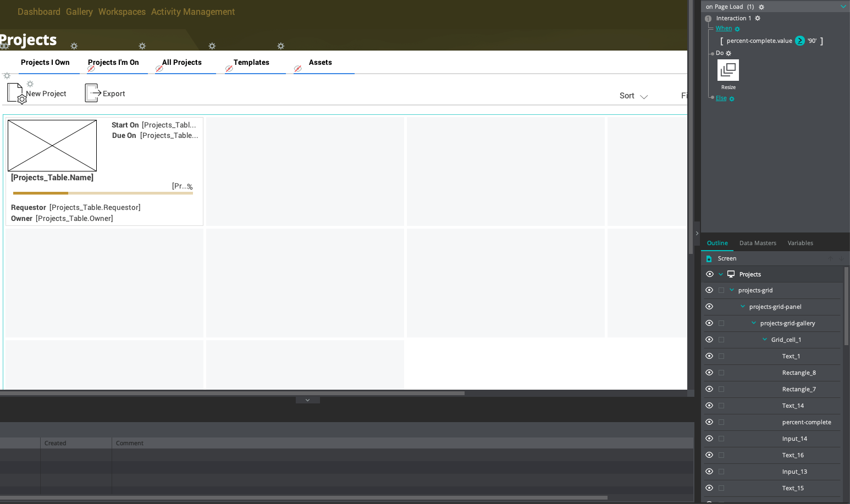Image resolution: width=850 pixels, height=504 pixels.
Task: Collapse the Grid_cell_1 node in outline
Action: click(x=765, y=340)
